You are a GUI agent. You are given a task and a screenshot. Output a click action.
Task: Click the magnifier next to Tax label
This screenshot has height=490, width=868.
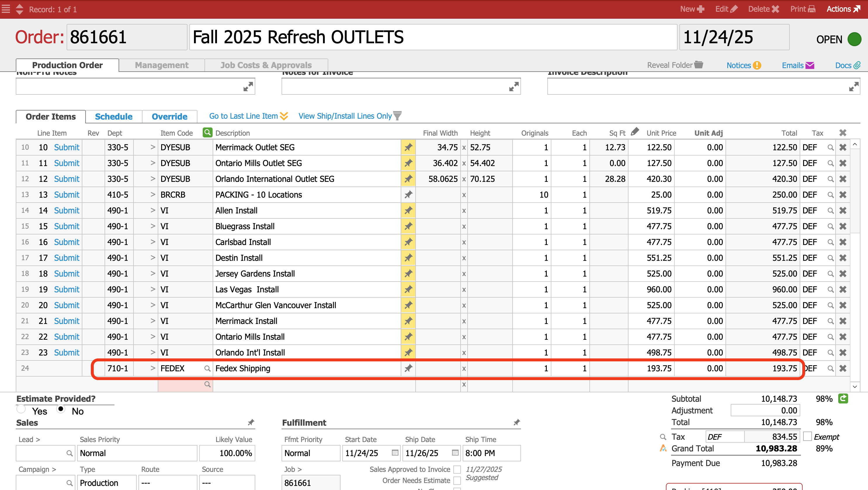click(x=663, y=437)
